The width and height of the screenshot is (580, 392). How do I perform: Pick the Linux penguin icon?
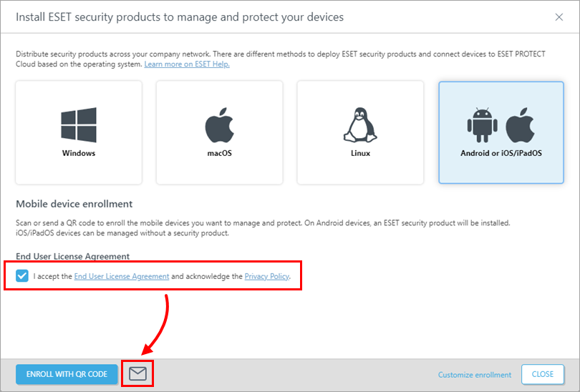point(360,124)
